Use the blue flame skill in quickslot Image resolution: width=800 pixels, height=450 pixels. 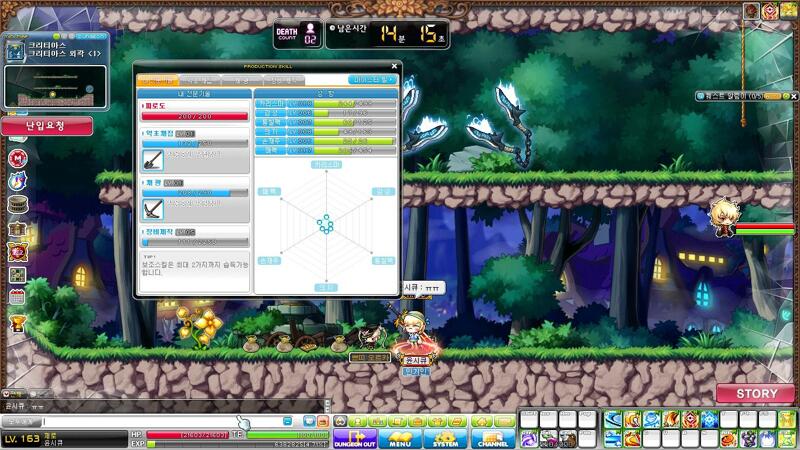[x=768, y=438]
